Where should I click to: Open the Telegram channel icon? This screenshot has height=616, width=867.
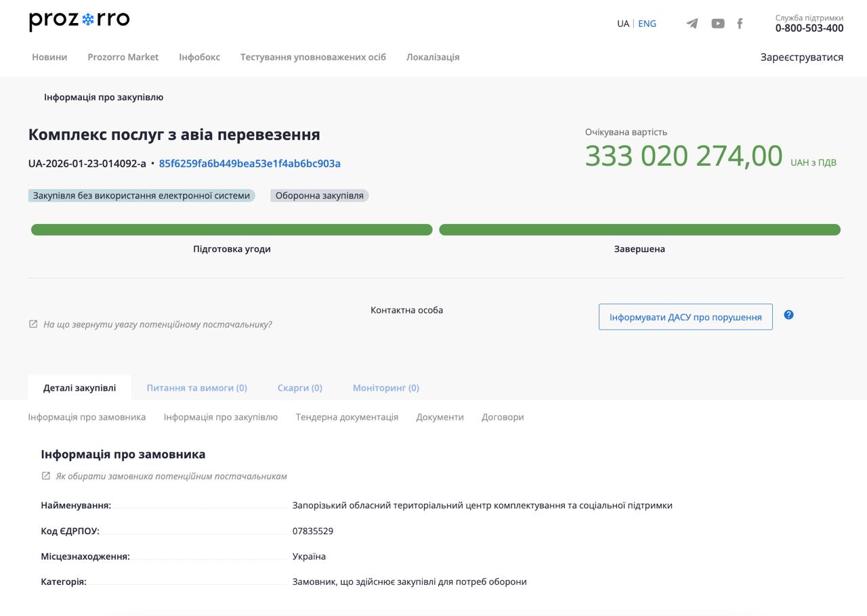(x=692, y=24)
